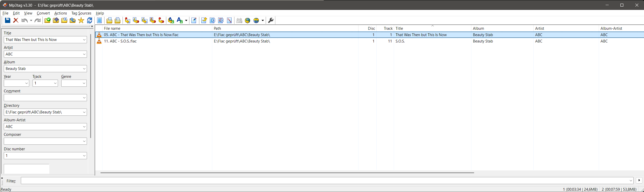
Task: Open the Comment dropdown
Action: click(84, 98)
